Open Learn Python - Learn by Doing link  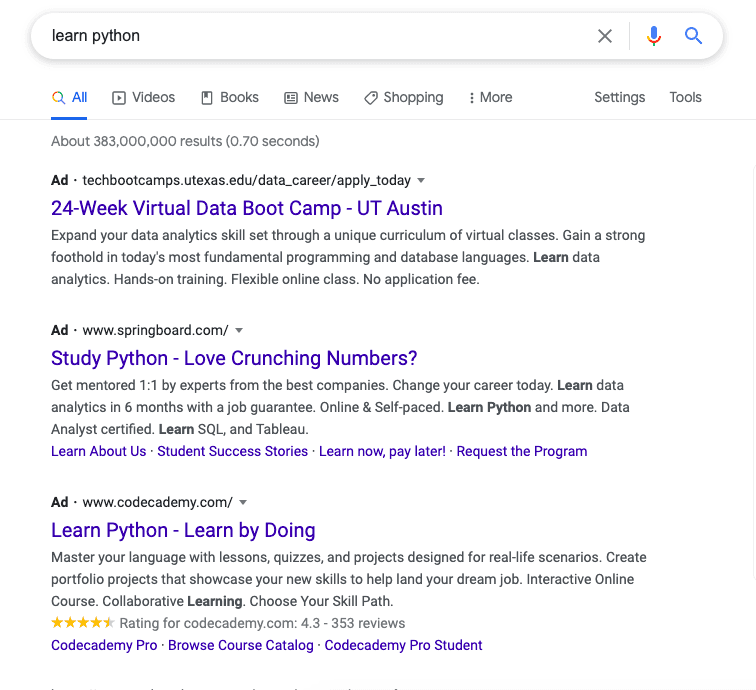(183, 530)
